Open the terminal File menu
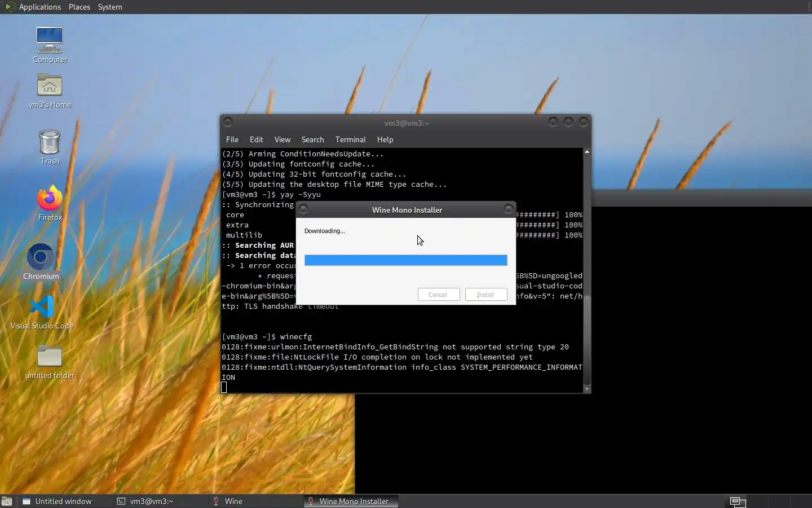The image size is (812, 508). [x=232, y=139]
